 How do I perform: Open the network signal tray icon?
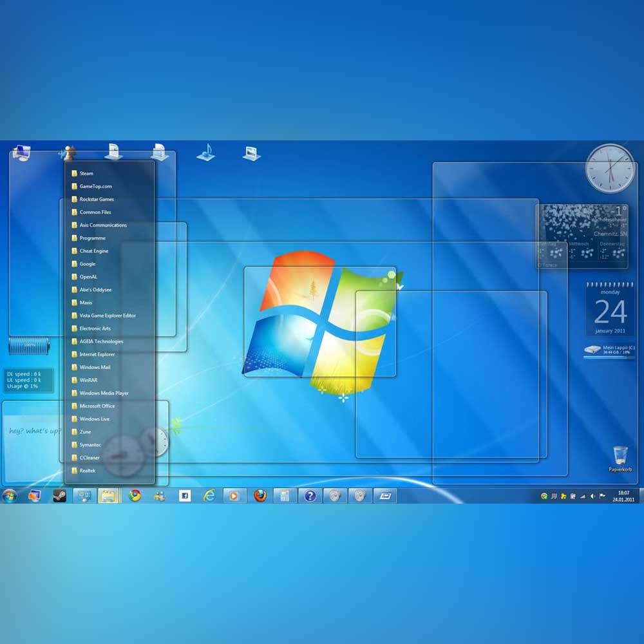pos(583,496)
